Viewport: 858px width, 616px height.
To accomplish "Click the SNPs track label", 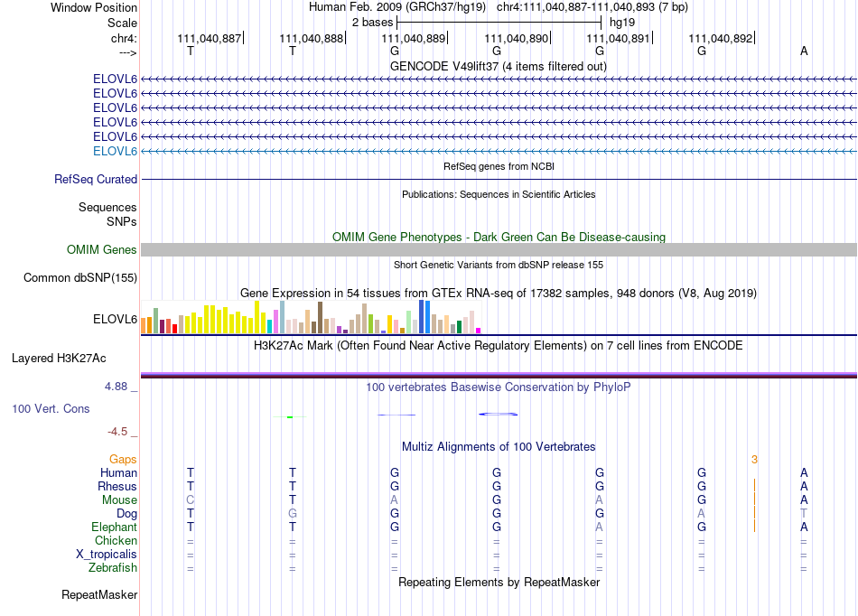I will point(122,221).
